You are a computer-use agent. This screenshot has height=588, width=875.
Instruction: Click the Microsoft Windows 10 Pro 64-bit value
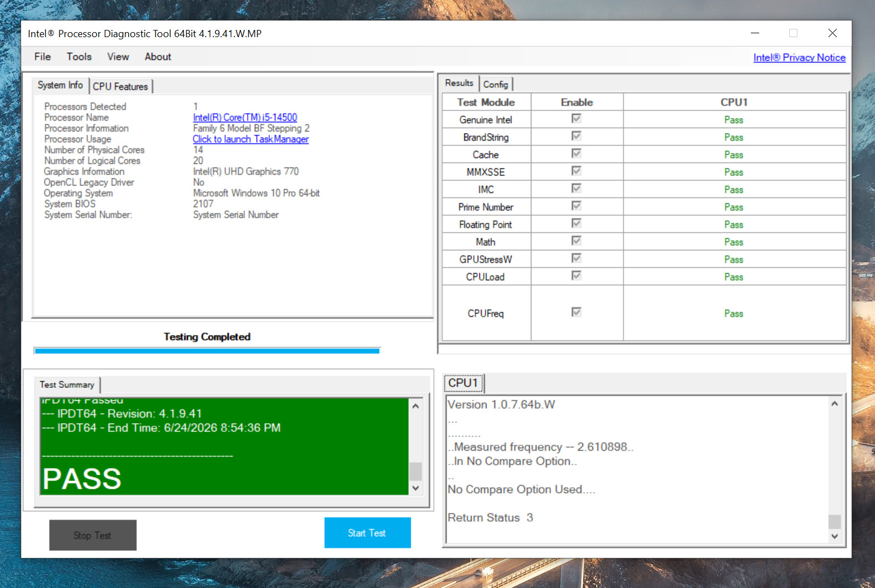pyautogui.click(x=257, y=193)
